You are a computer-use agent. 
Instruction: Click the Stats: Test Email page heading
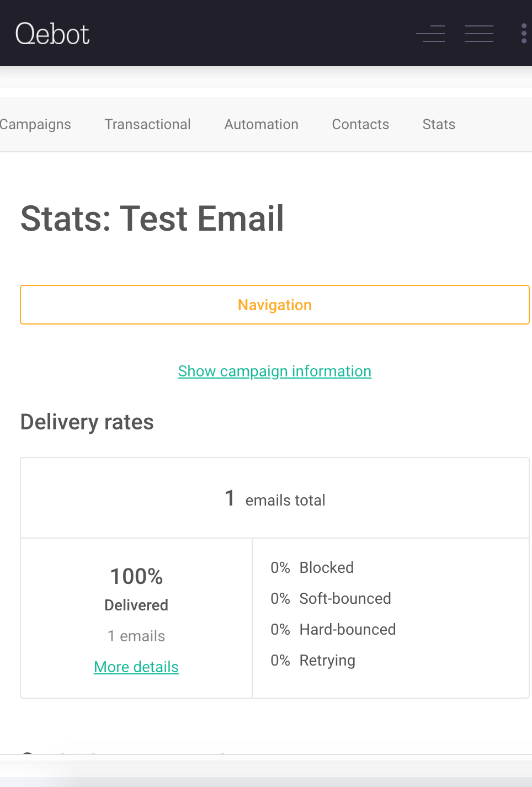coord(152,219)
